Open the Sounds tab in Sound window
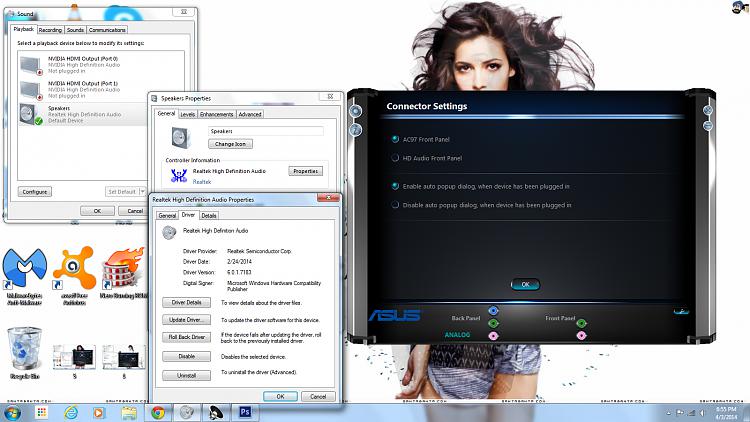Image resolution: width=750 pixels, height=422 pixels. pyautogui.click(x=75, y=30)
